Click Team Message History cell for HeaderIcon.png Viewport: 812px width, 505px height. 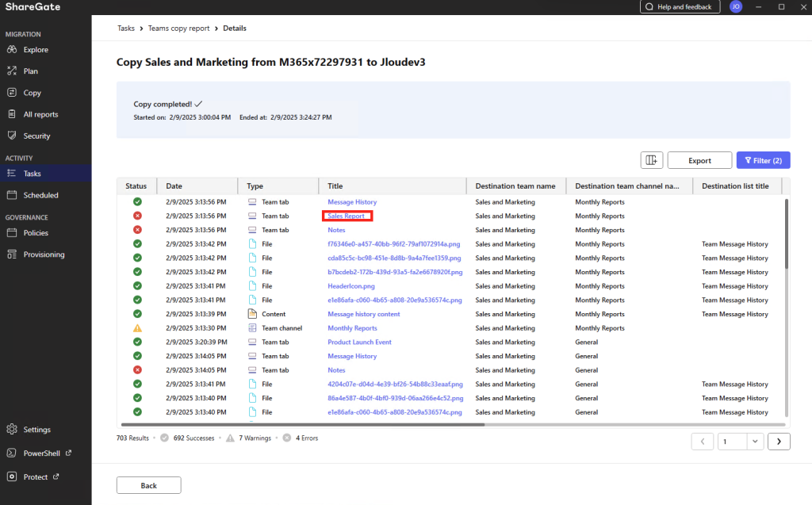[735, 286]
